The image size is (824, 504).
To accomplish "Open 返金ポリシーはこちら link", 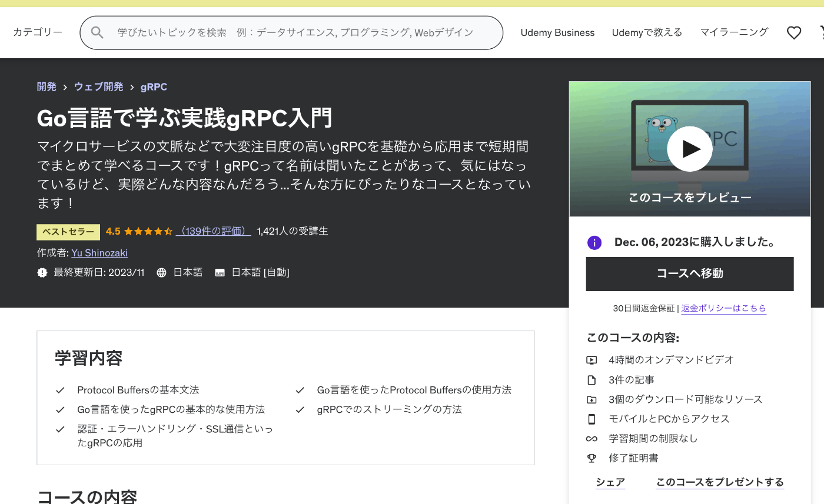I will click(724, 308).
